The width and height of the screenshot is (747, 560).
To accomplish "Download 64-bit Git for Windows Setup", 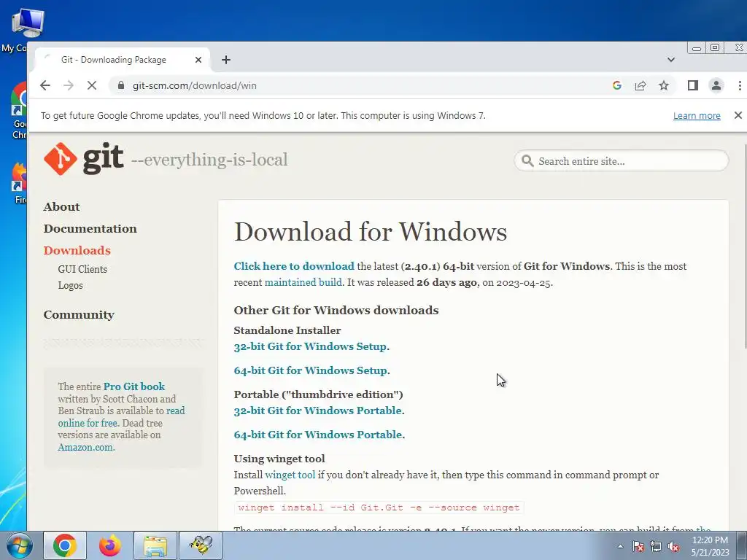I will point(311,370).
